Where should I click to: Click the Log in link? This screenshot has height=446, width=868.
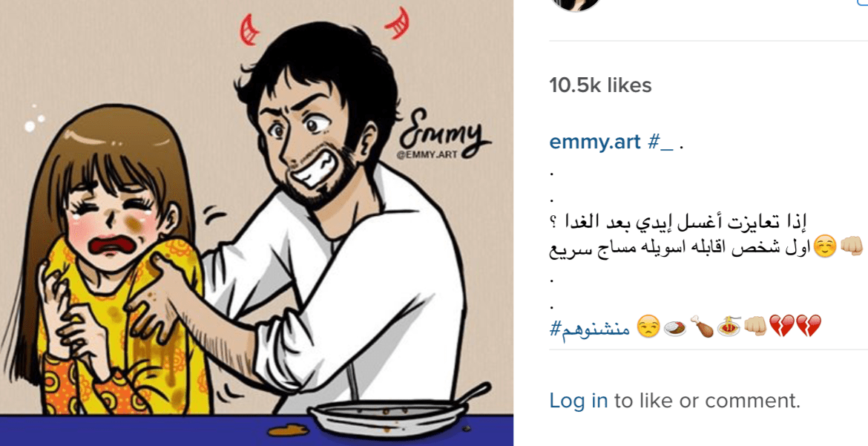[578, 400]
